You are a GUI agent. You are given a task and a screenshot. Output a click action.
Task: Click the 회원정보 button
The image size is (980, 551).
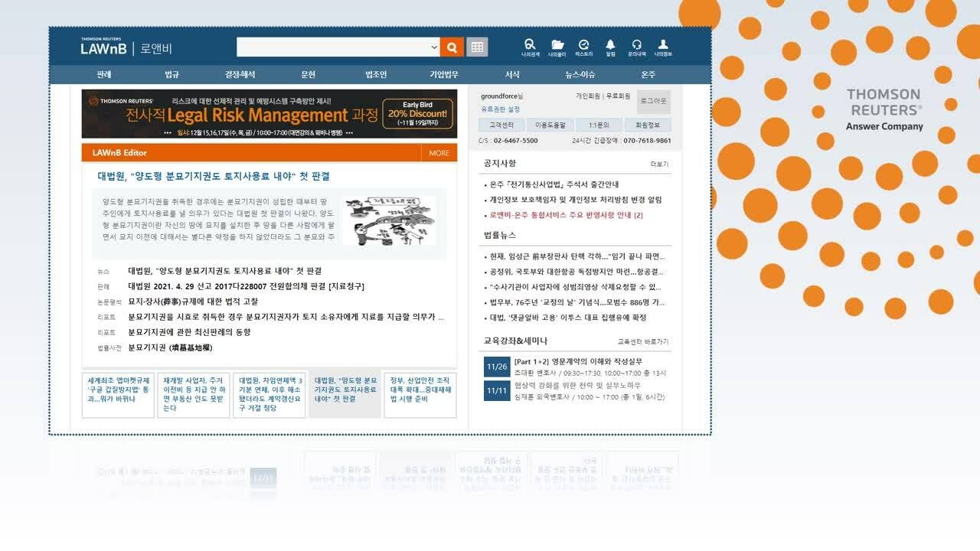[x=648, y=125]
